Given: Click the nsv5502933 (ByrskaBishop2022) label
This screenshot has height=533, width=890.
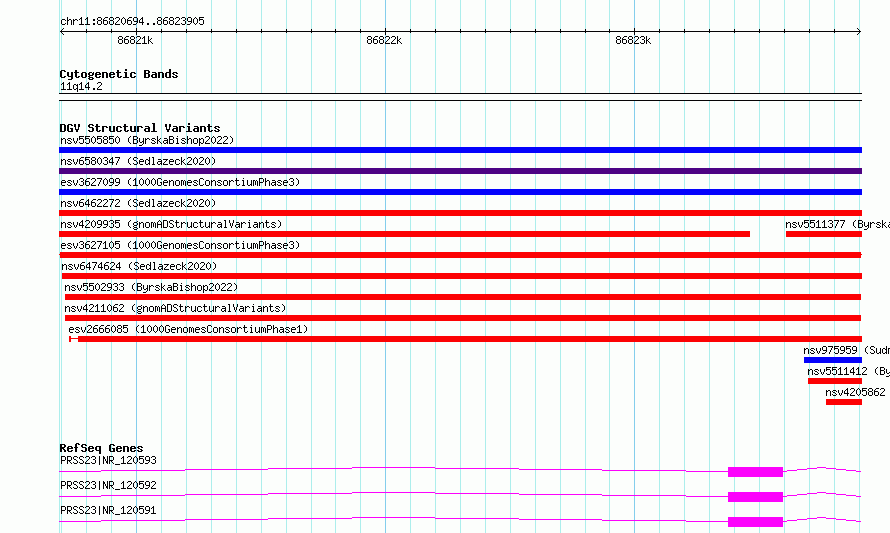Looking at the screenshot, I should click(x=151, y=287).
